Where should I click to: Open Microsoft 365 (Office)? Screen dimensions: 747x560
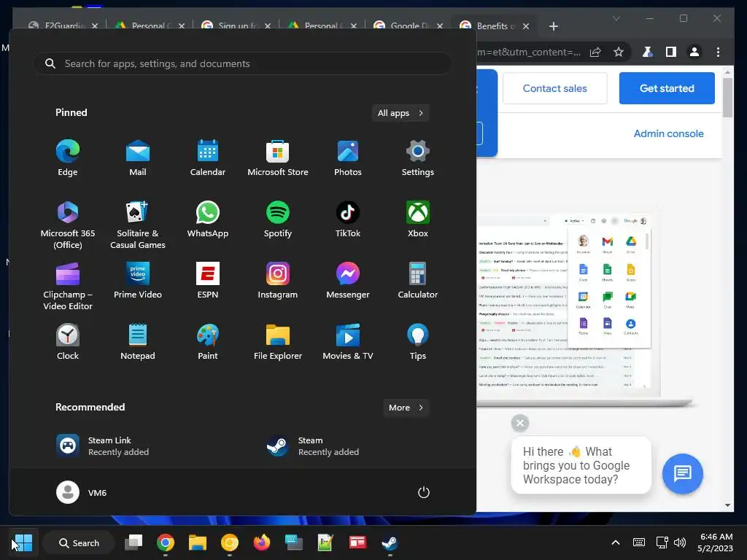point(68,225)
